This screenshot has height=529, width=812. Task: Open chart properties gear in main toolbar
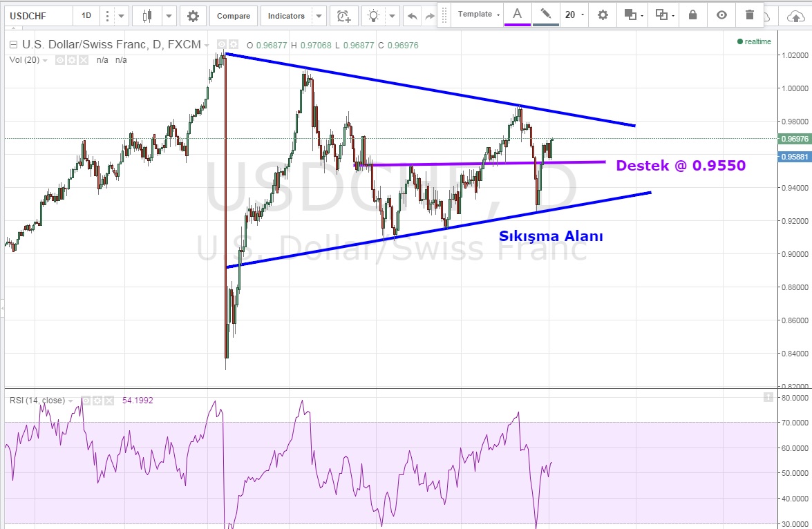click(x=193, y=16)
